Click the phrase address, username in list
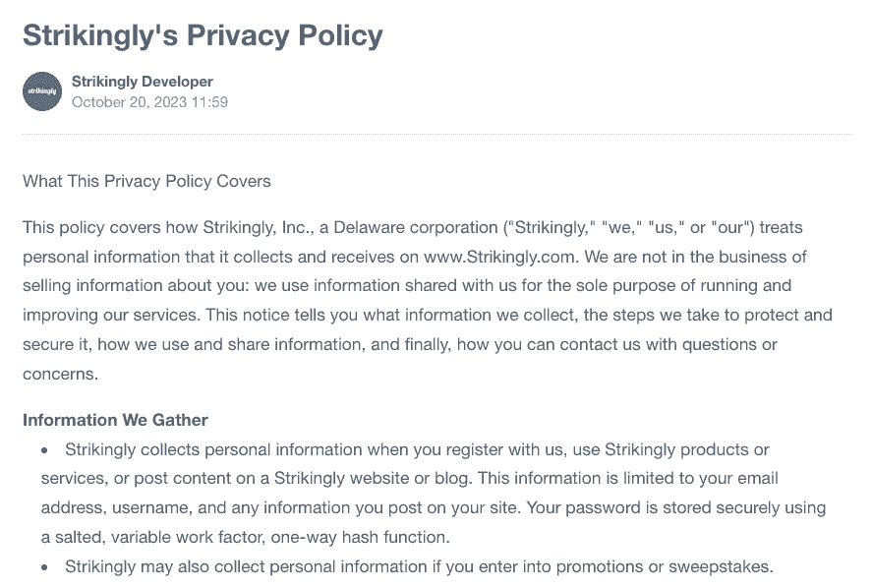The width and height of the screenshot is (871, 588). pos(114,508)
